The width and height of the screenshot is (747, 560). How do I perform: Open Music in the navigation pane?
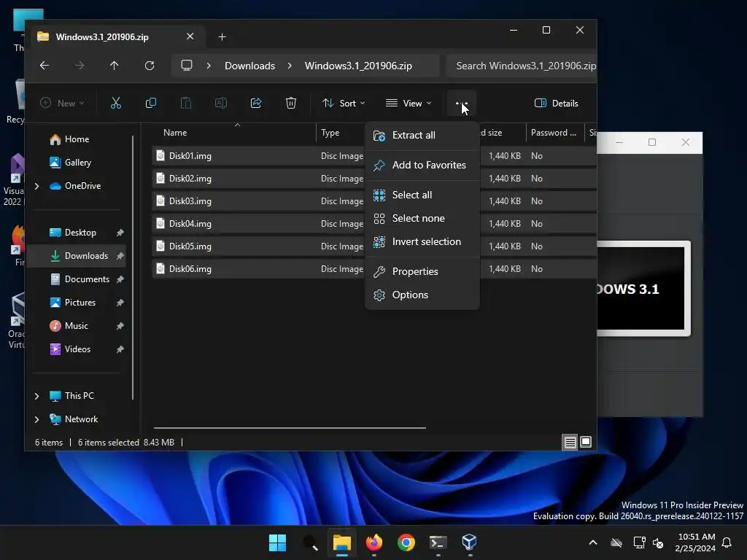click(76, 326)
